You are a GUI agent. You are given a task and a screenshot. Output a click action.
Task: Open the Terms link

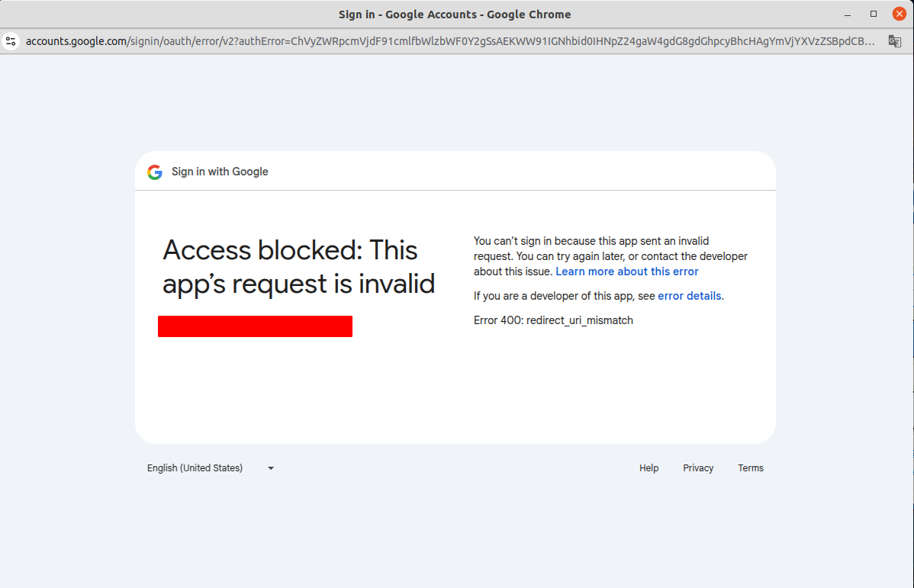750,468
